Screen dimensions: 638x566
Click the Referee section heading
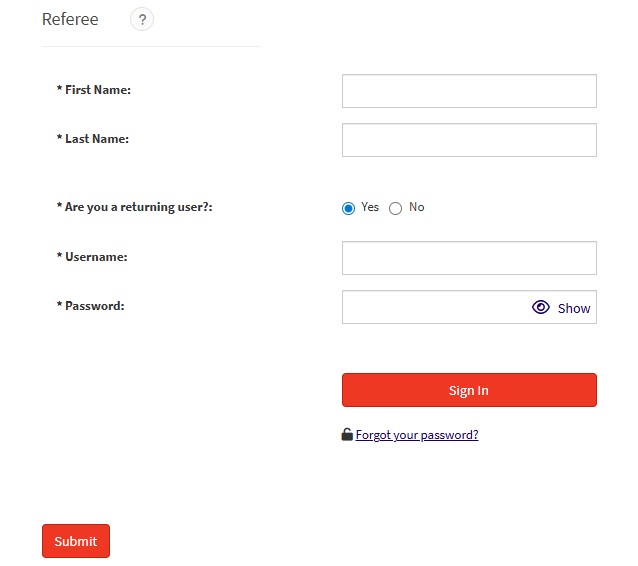(x=70, y=19)
